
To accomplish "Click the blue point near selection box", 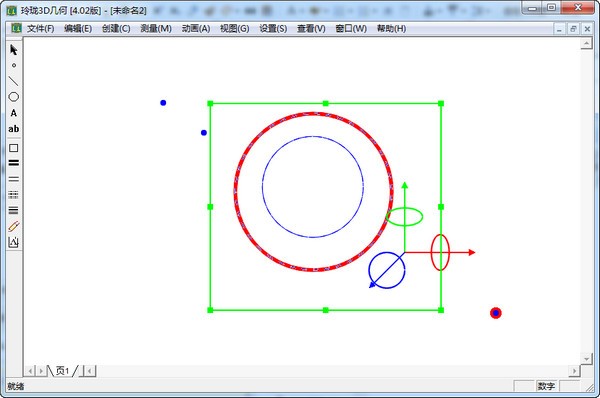I will coord(204,133).
